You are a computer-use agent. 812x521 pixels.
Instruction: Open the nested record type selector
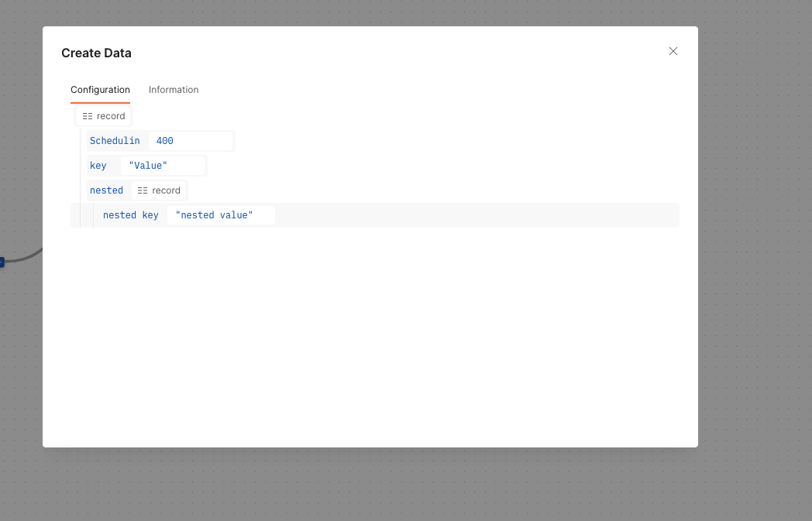pos(159,190)
